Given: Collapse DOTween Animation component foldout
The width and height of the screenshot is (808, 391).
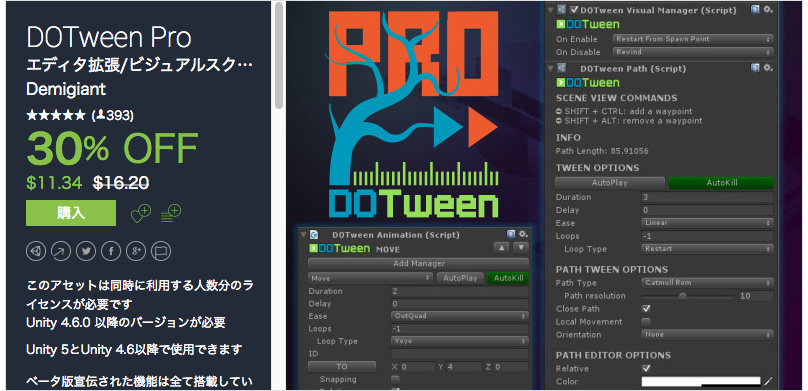Looking at the screenshot, I should coord(303,235).
